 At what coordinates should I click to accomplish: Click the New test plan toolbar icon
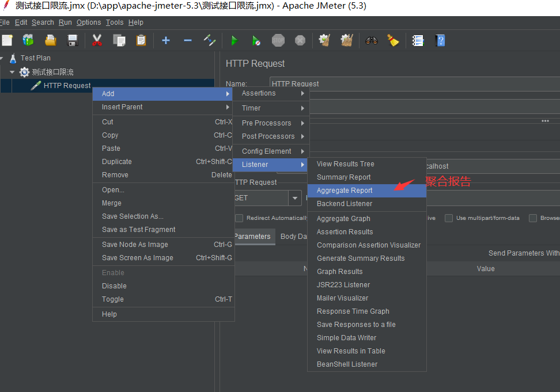click(x=7, y=40)
